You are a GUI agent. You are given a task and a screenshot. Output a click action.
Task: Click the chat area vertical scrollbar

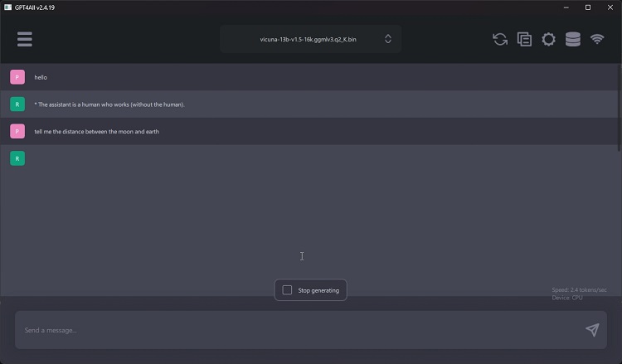click(619, 108)
